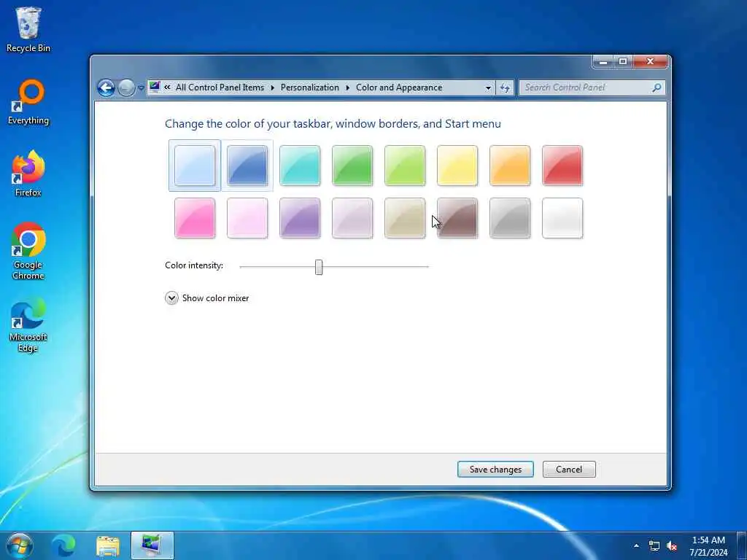The image size is (747, 560).
Task: Pick the pale Lavender swatch
Action: point(352,218)
